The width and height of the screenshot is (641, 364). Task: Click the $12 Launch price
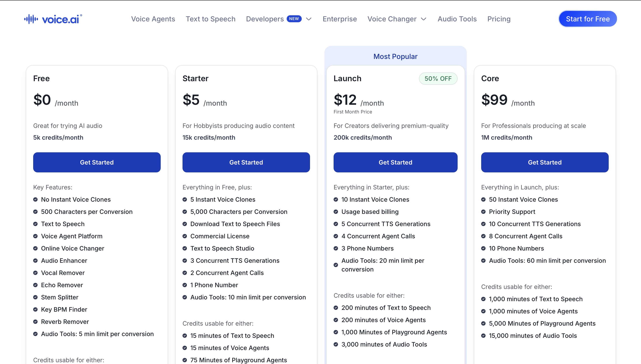pyautogui.click(x=345, y=100)
